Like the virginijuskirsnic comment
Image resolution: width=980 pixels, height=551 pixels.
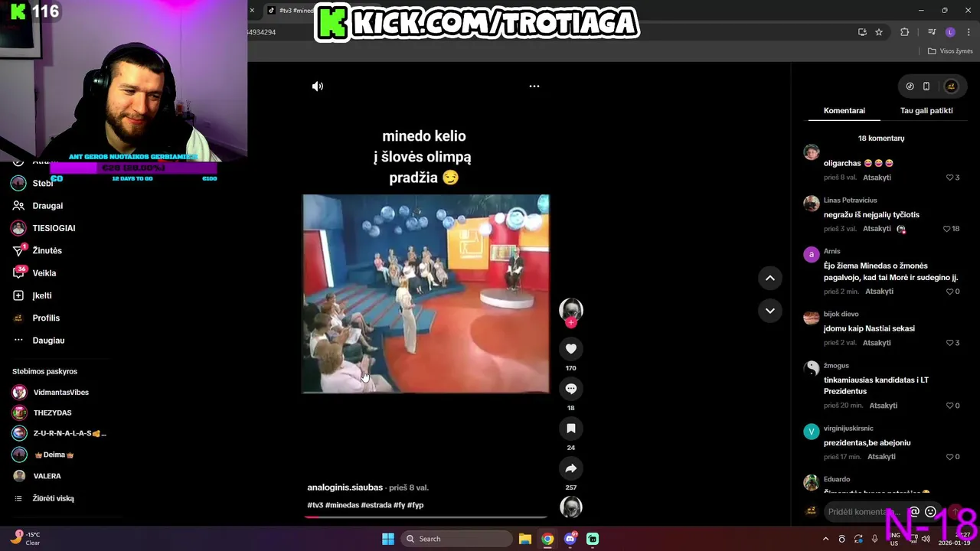[x=949, y=457]
